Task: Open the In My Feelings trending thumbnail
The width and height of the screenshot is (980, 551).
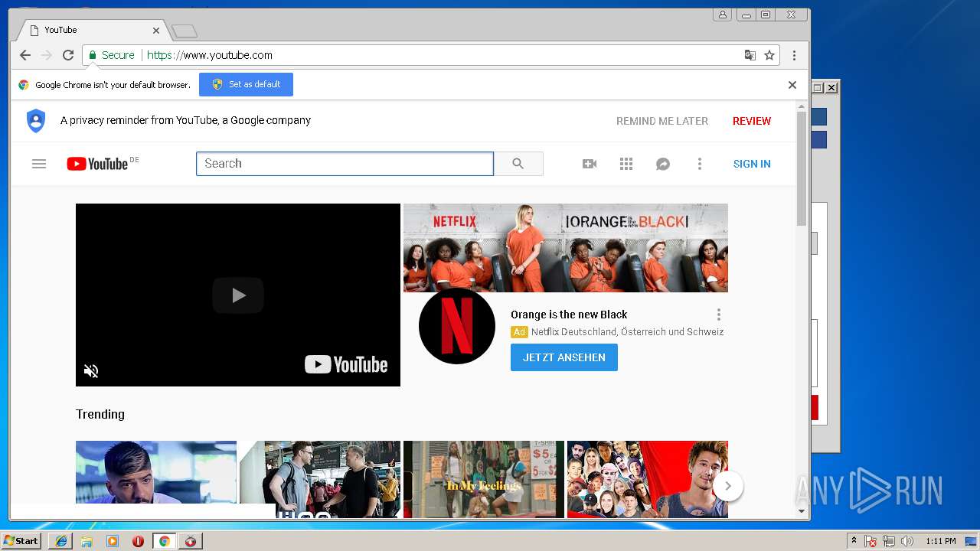Action: (484, 479)
